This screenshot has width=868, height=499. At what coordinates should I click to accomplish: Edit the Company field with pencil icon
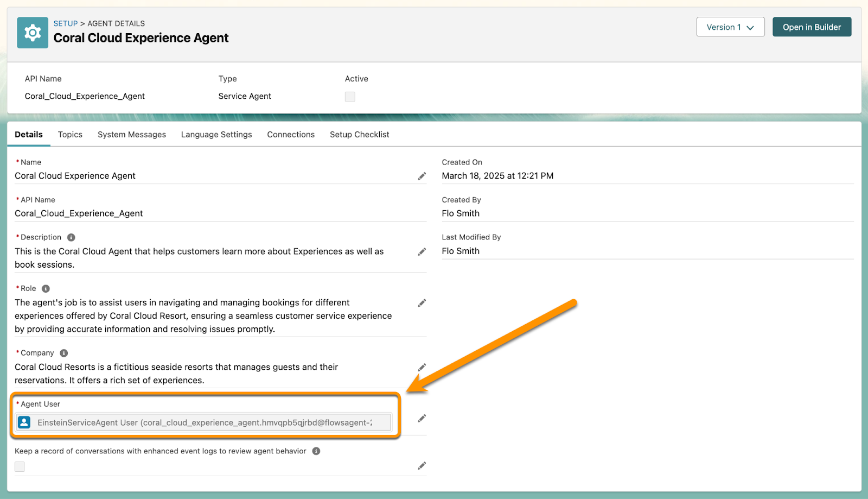(422, 367)
